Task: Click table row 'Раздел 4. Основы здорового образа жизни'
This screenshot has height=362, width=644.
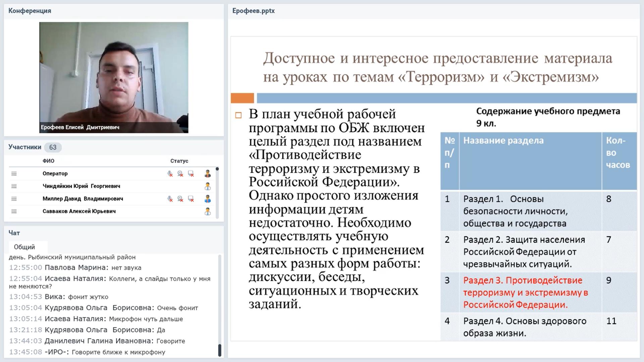Action: [x=539, y=327]
